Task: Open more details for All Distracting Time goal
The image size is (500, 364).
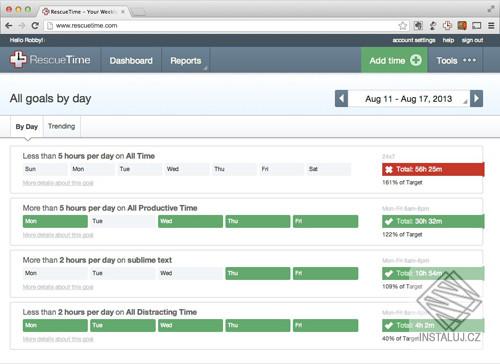Action: point(58,339)
